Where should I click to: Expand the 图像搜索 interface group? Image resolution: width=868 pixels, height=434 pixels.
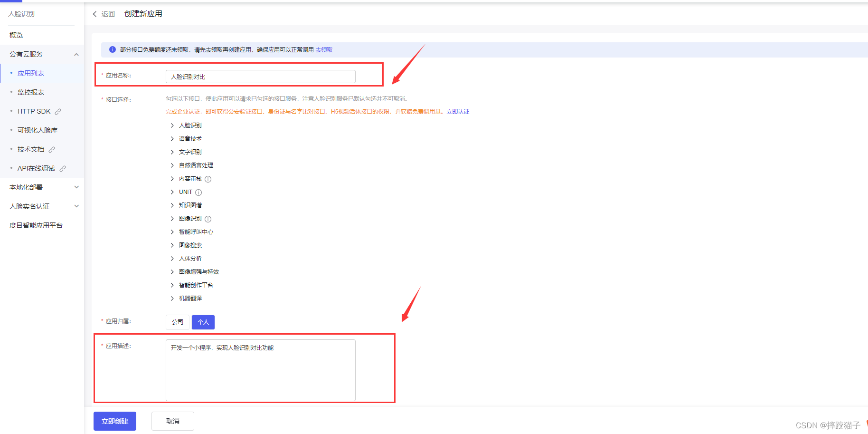(172, 245)
